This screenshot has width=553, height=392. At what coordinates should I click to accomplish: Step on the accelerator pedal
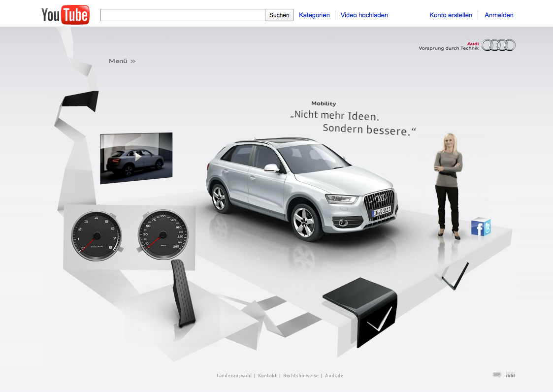tap(183, 294)
